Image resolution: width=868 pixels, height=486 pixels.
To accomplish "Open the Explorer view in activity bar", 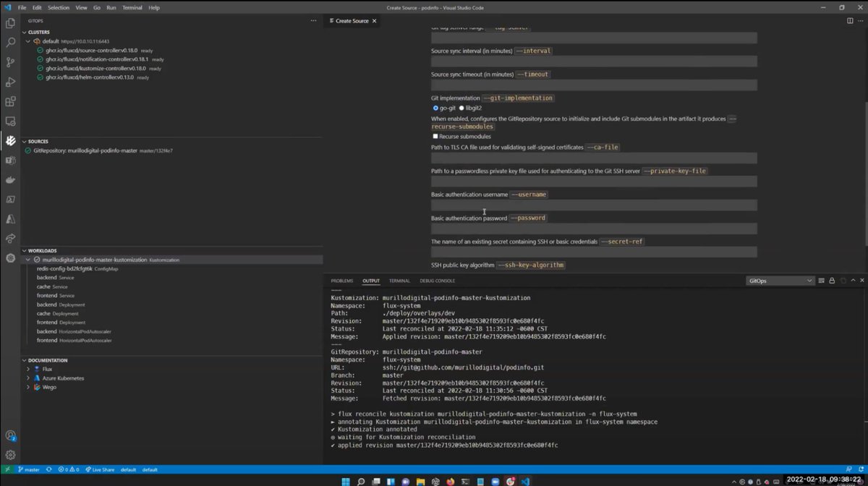I will pos(10,24).
